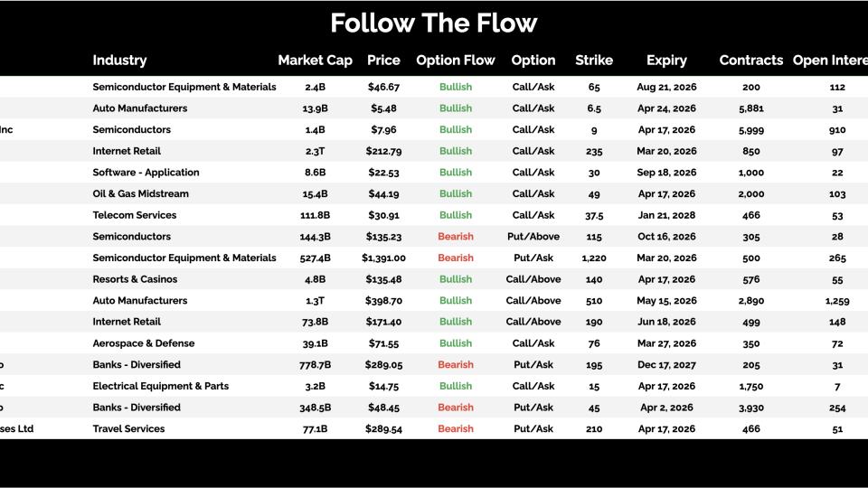
Task: Sort by the Expiry column header
Action: (x=666, y=61)
